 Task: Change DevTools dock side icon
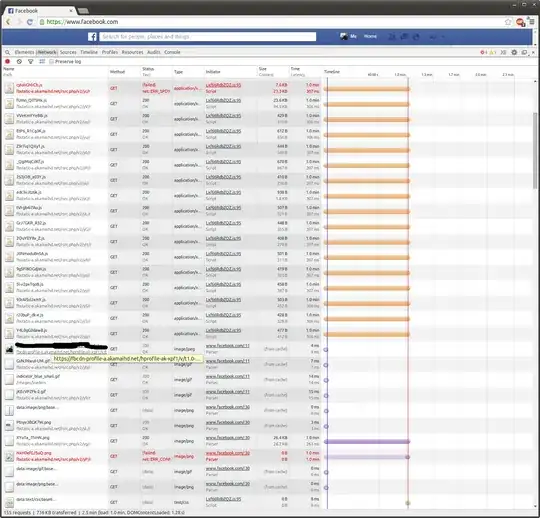point(524,52)
